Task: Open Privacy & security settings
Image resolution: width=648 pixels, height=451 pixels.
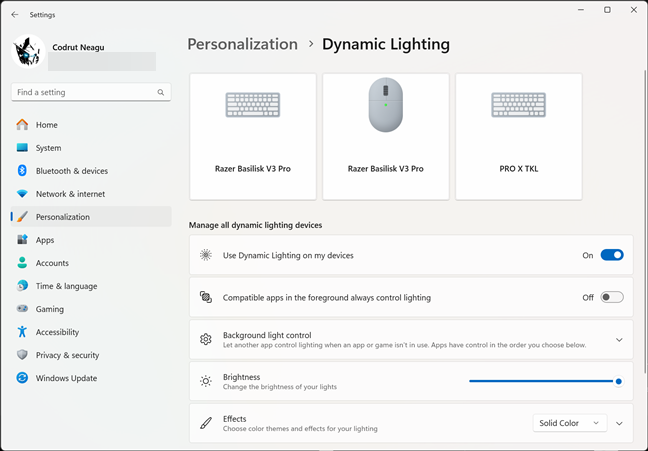Action: (91, 355)
